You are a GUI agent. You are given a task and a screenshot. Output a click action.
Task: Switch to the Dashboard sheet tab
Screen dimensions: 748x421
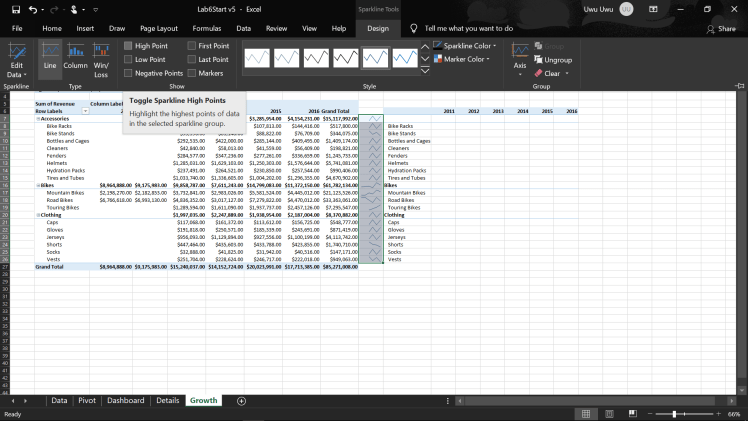(126, 400)
